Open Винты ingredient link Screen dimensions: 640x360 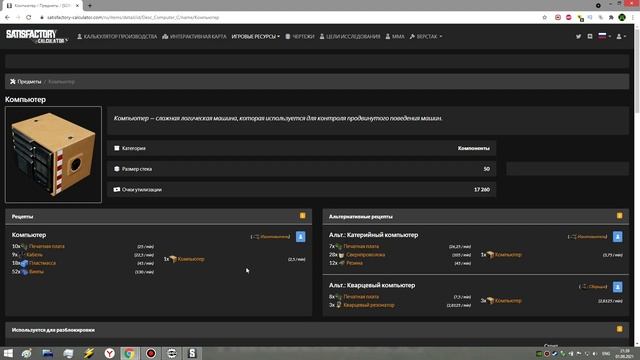[36, 272]
